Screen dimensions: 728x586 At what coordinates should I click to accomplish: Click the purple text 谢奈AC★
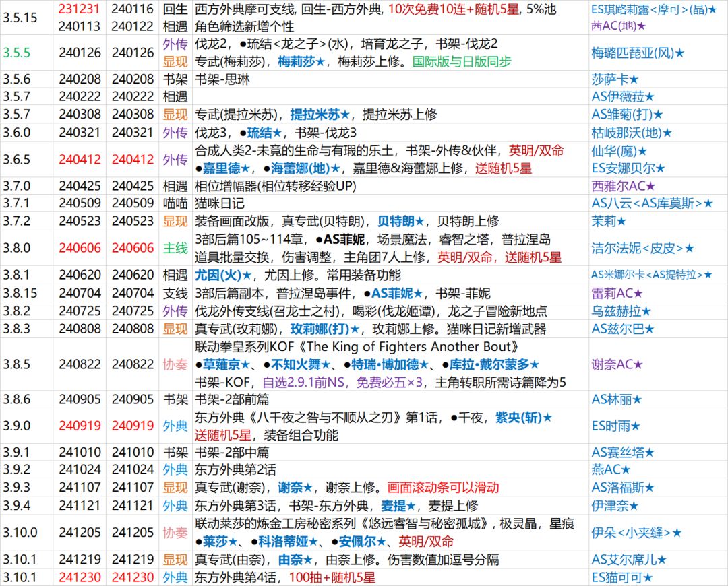click(617, 364)
